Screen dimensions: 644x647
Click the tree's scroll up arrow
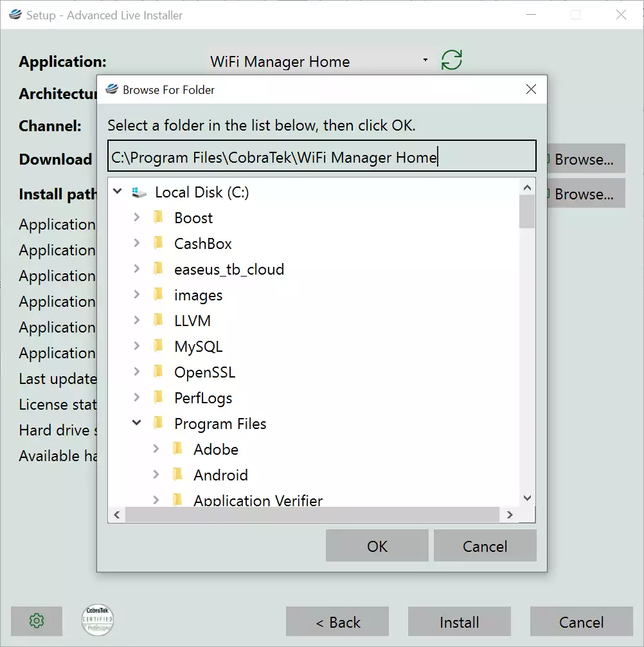(x=527, y=188)
